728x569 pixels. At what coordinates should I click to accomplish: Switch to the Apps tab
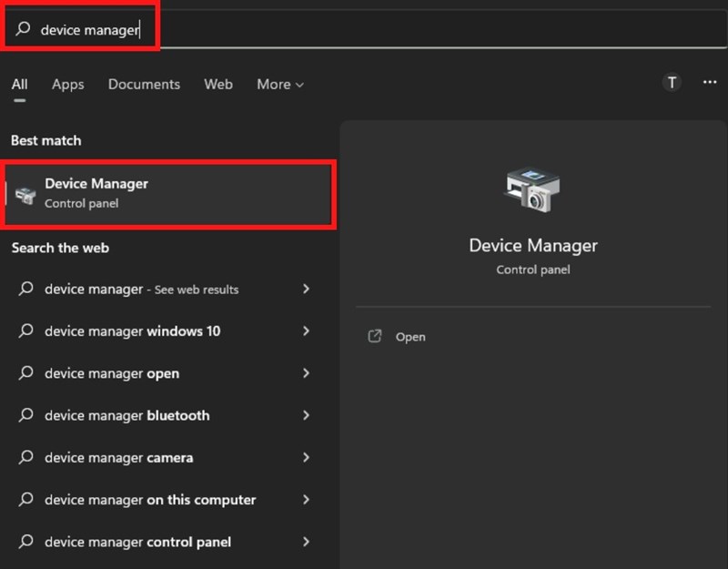67,85
